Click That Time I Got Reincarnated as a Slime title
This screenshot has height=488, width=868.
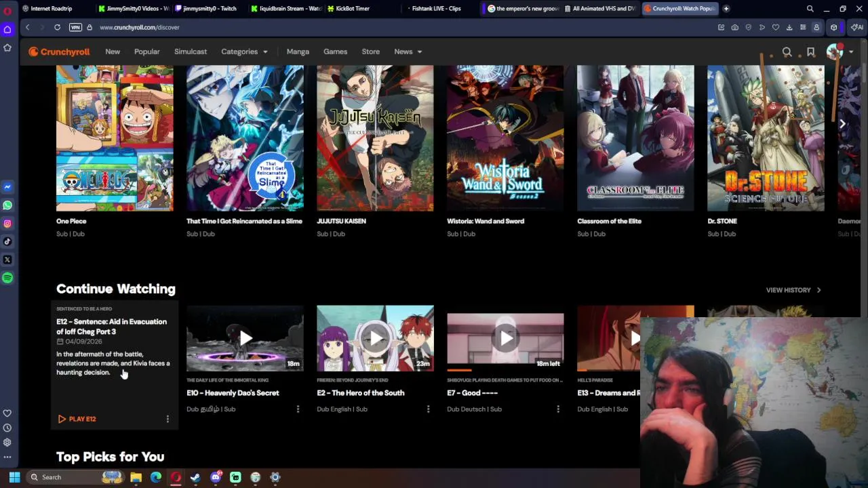point(244,221)
